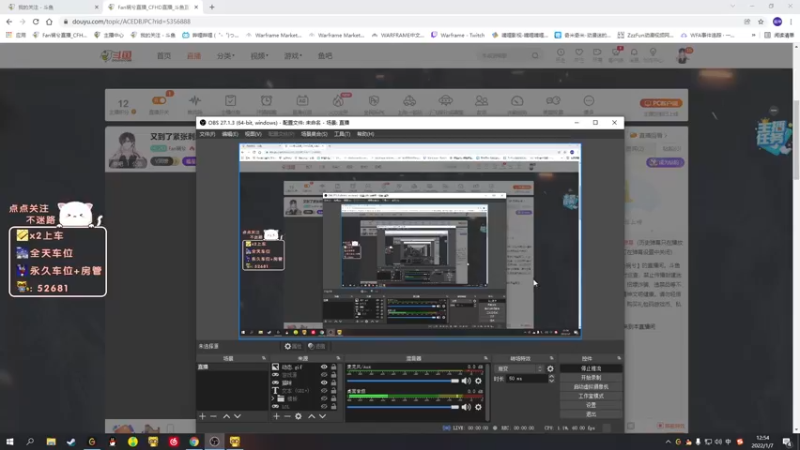Screen dimensions: 800x450
Task: Open the 麦克风/Aux audio settings gear
Action: point(478,381)
